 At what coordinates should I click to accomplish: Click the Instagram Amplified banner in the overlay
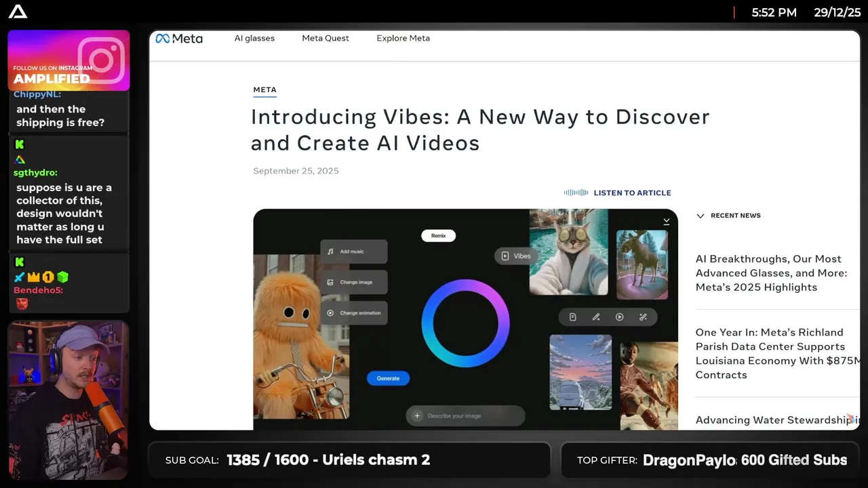pyautogui.click(x=68, y=60)
